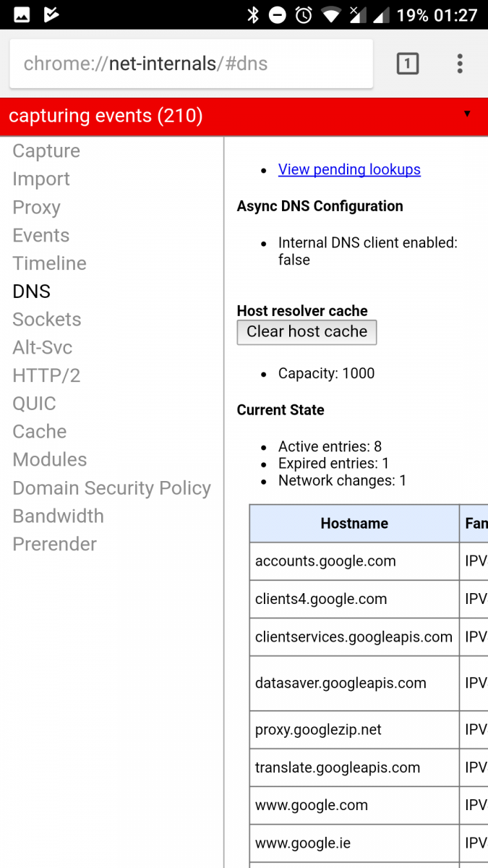Select the DNS section
Viewport: 488px width, 868px height.
click(32, 292)
